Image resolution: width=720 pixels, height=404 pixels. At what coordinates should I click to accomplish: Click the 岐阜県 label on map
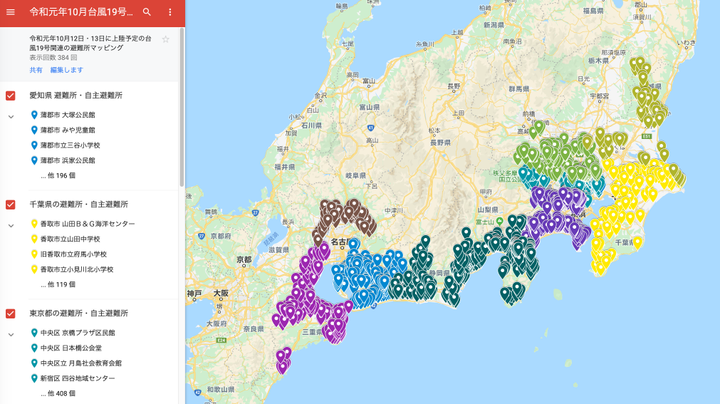(355, 175)
